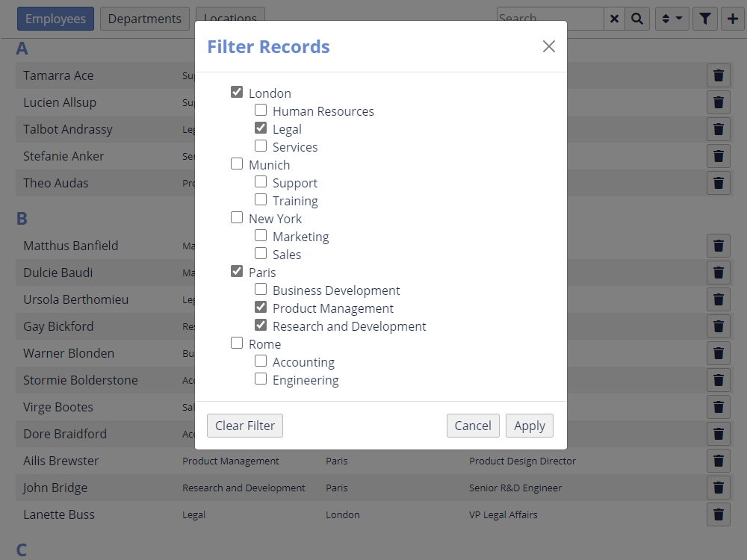Close the Filter Records dialog with X
This screenshot has height=560, width=747.
(549, 46)
